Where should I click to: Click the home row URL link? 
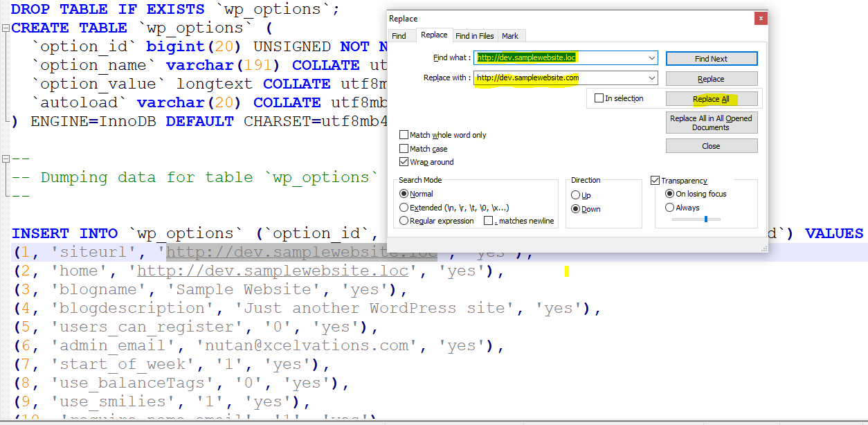(x=273, y=271)
